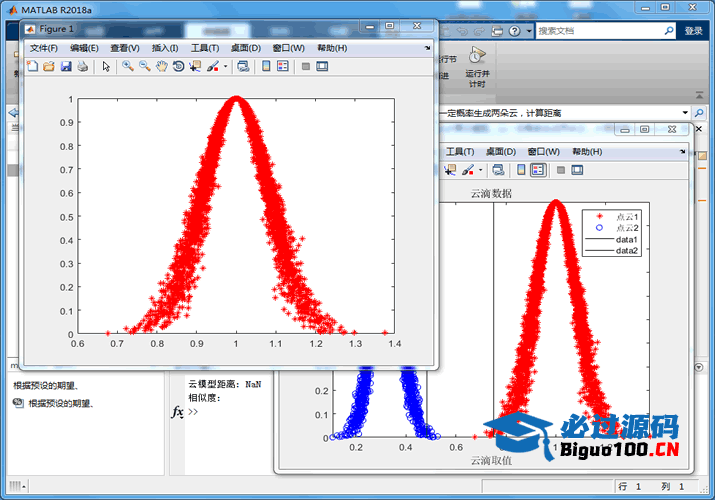715x500 pixels.
Task: Click magnifier icon in documentation search box
Action: coord(668,31)
